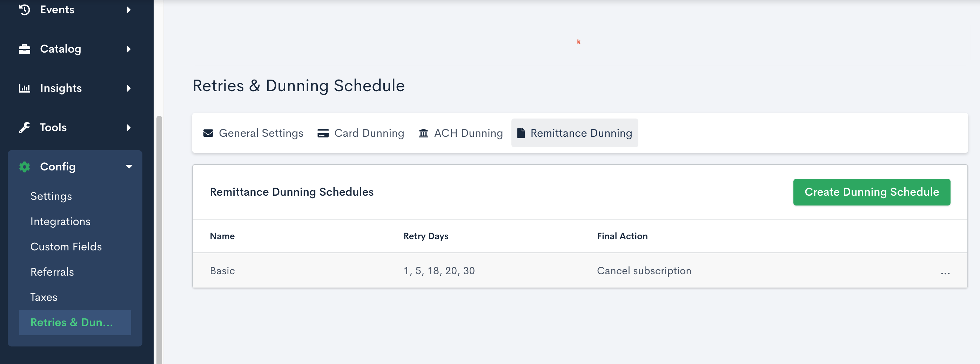Open the Basic schedule's three-dot menu
This screenshot has height=364, width=980.
(x=945, y=272)
